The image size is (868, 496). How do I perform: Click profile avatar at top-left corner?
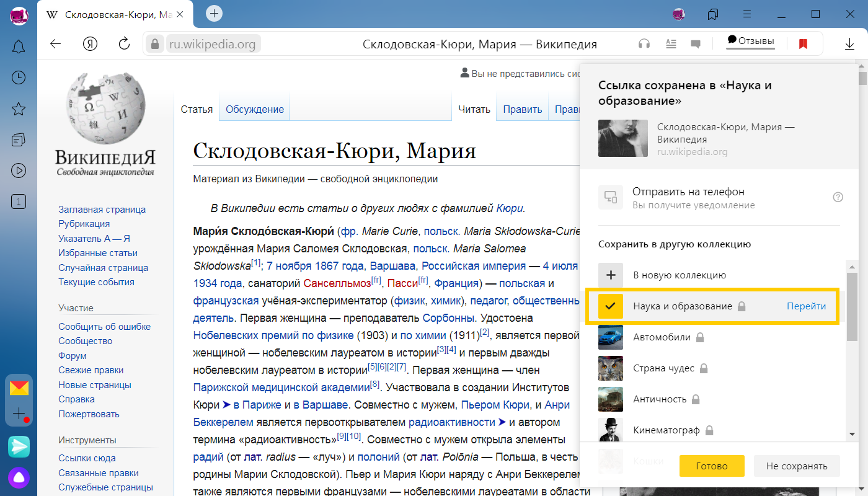point(19,15)
